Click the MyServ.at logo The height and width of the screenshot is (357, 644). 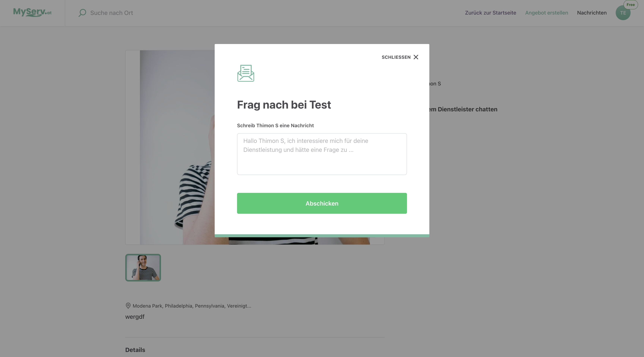click(x=32, y=12)
